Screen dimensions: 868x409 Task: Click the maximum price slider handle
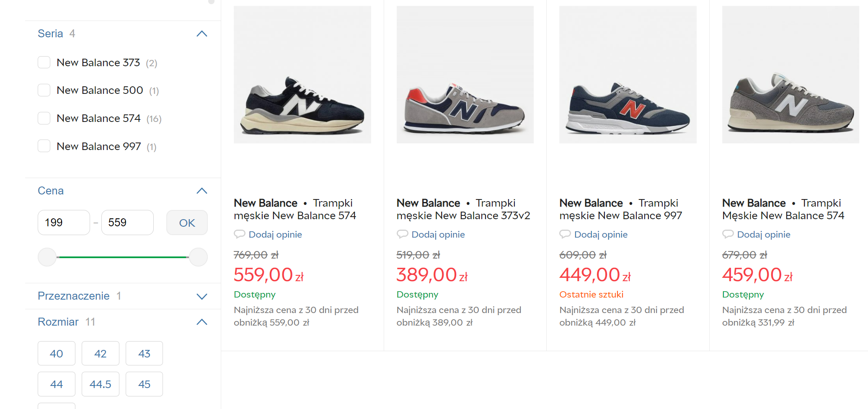(x=198, y=257)
